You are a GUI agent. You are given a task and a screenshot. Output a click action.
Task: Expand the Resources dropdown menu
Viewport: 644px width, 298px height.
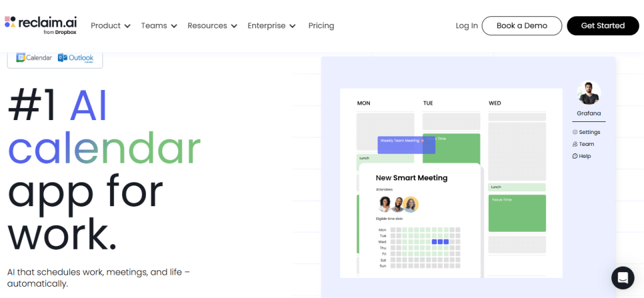pyautogui.click(x=213, y=25)
